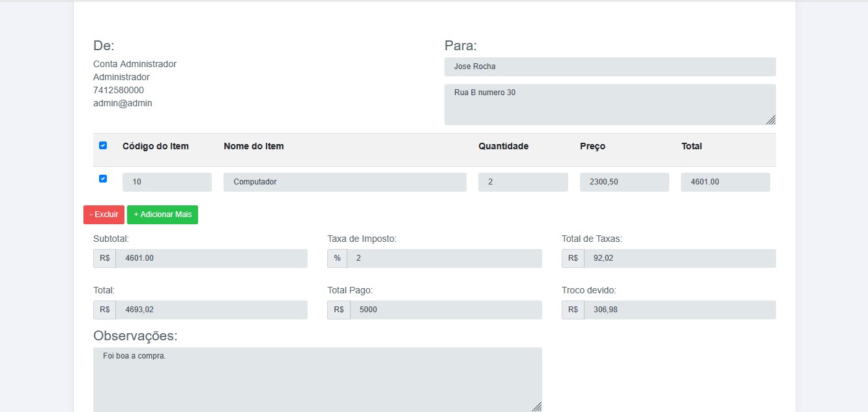The image size is (868, 412).
Task: Click the item code field showing 10
Action: (167, 182)
